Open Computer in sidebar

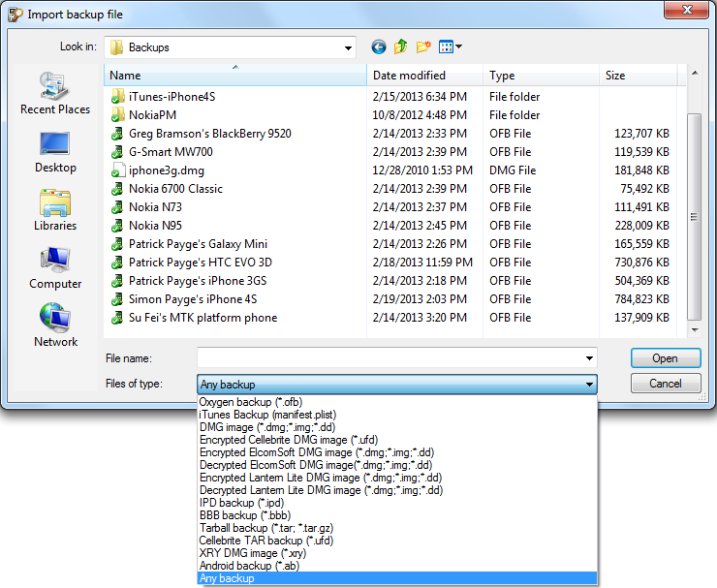click(x=55, y=268)
